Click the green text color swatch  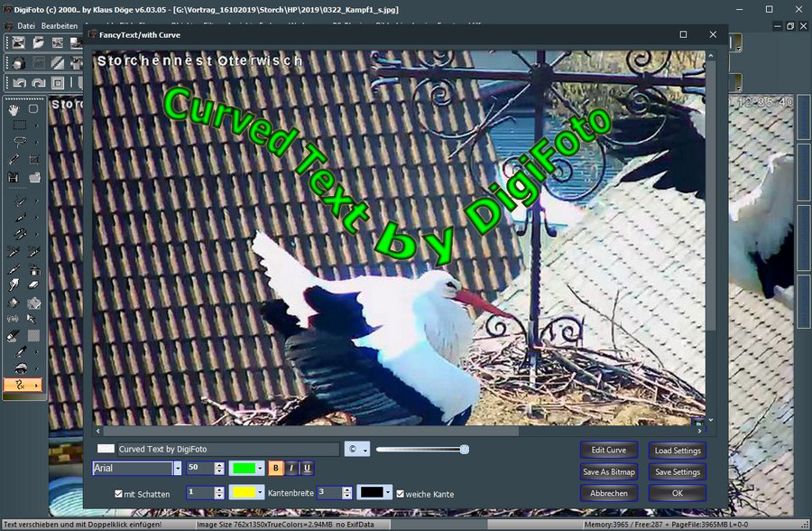coord(243,468)
